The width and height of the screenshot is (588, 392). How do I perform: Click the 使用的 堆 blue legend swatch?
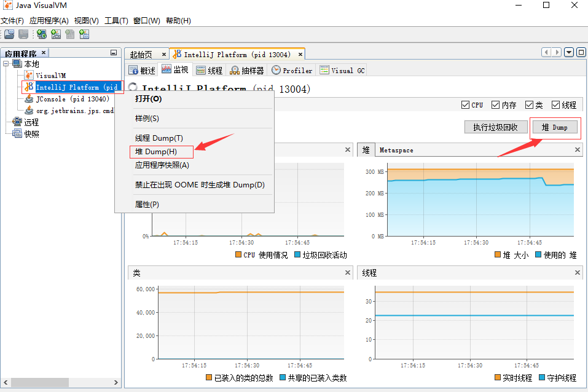(x=538, y=254)
